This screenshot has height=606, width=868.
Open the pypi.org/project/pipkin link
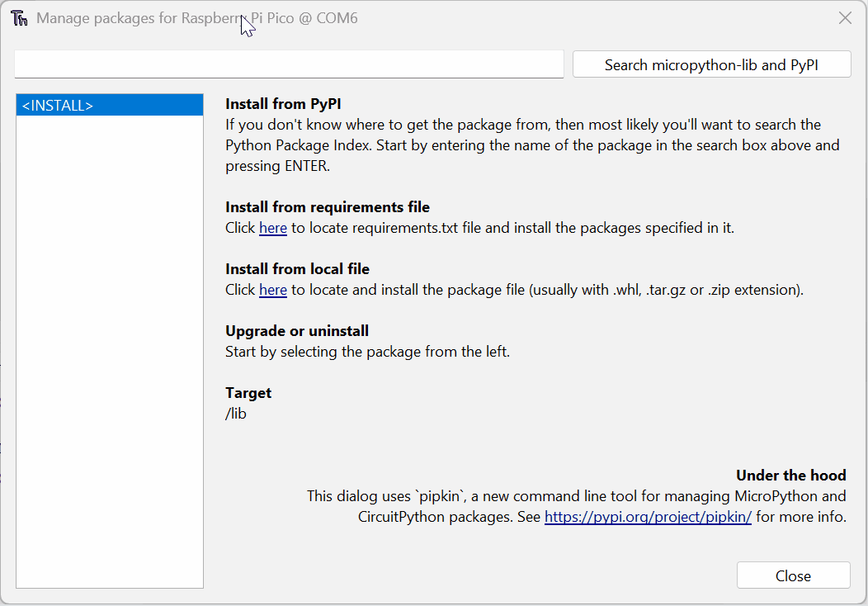[648, 517]
